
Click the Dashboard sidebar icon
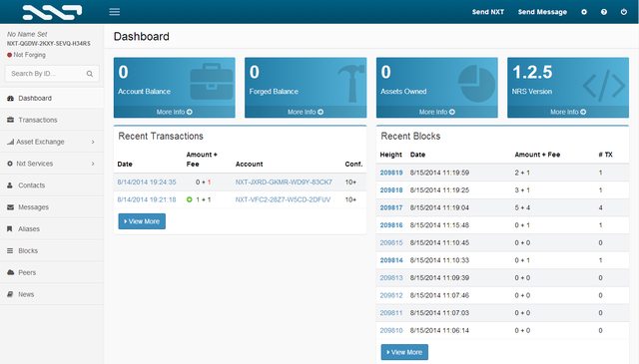click(10, 98)
